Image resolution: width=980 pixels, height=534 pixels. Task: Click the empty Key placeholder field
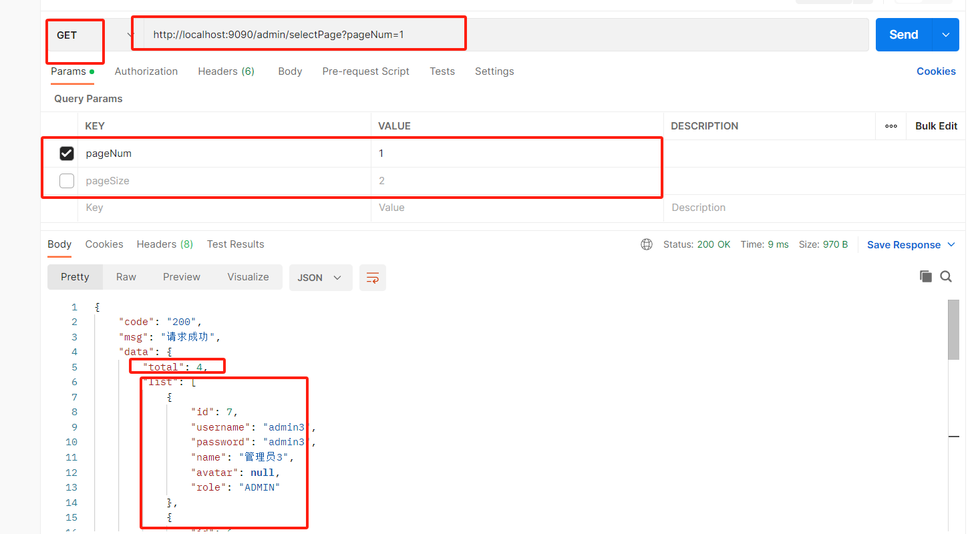[x=224, y=208]
